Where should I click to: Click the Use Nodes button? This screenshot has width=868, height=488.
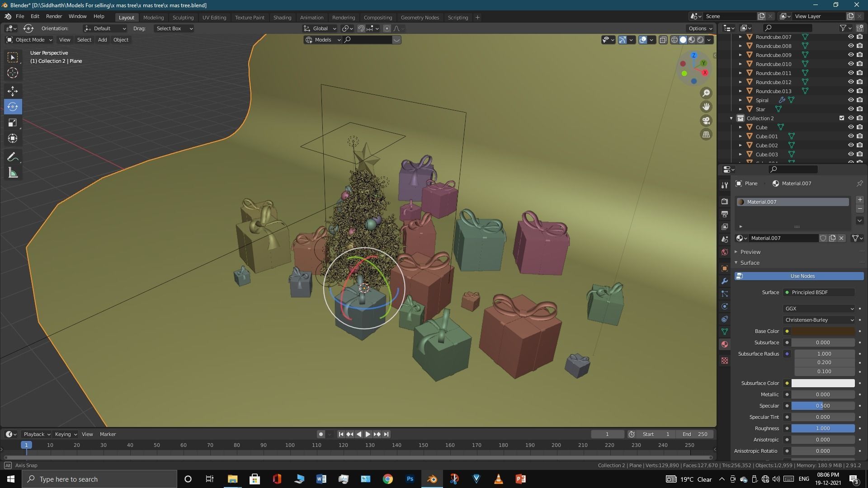[x=799, y=276]
